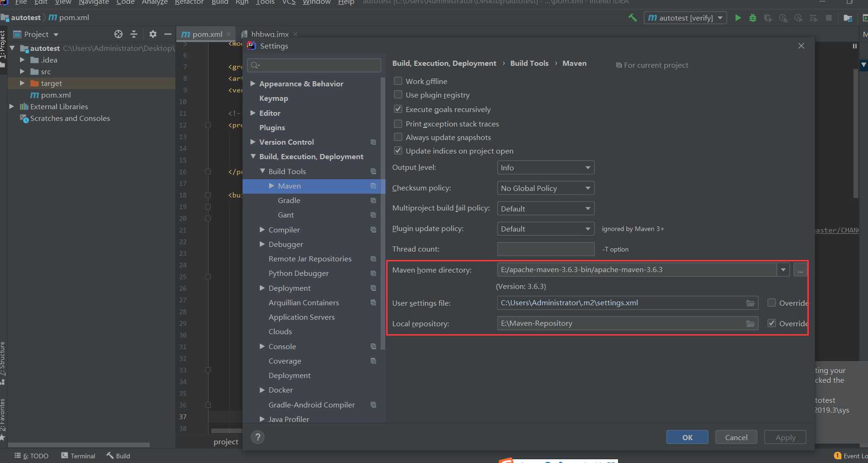Cancel the Settings dialog
This screenshot has width=868, height=463.
pos(736,437)
